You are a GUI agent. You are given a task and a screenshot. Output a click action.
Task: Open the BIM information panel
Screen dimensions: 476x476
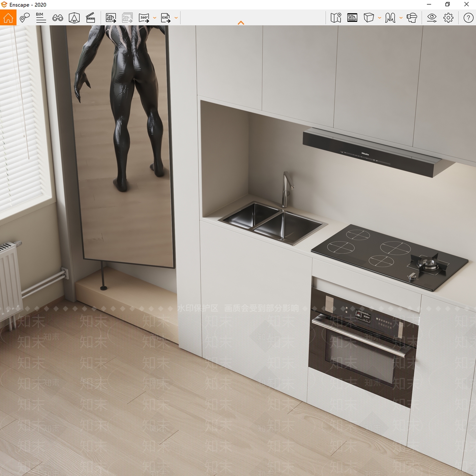tap(41, 18)
